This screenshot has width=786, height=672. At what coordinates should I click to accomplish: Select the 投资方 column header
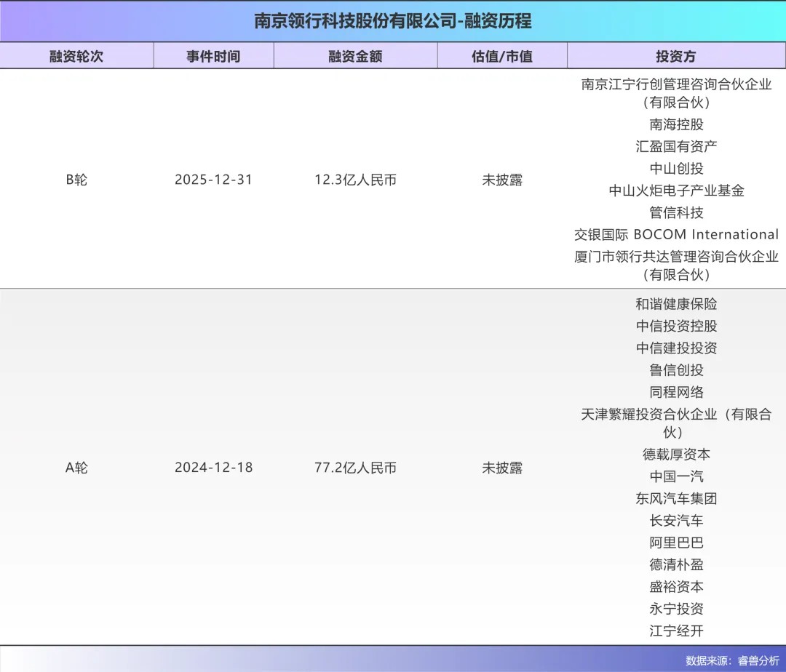pyautogui.click(x=676, y=56)
